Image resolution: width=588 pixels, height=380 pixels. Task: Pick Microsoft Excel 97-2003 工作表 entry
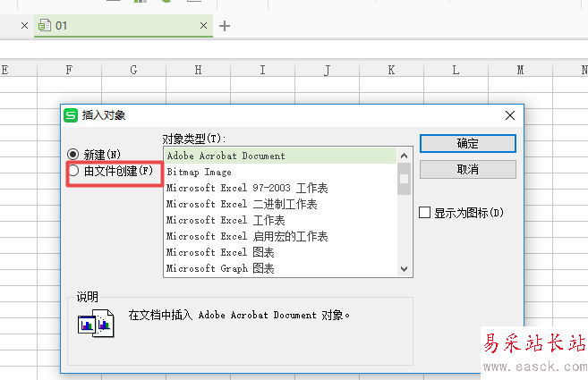[x=280, y=188]
